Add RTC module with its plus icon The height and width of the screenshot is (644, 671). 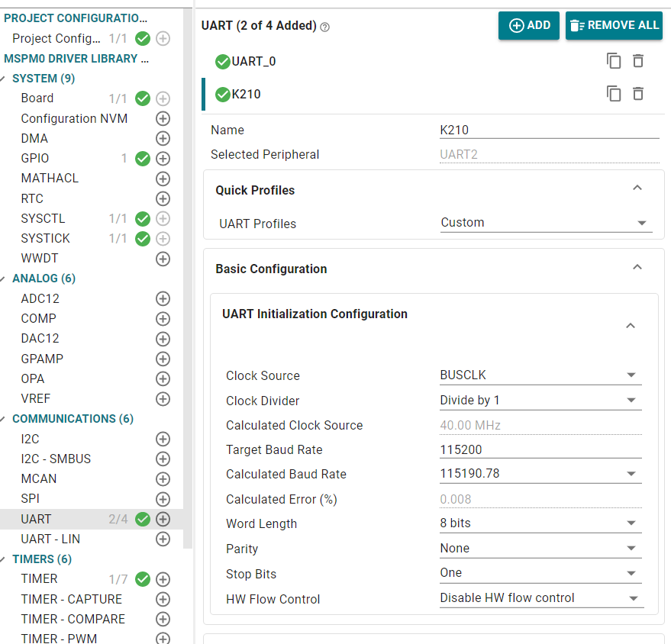[x=163, y=198]
